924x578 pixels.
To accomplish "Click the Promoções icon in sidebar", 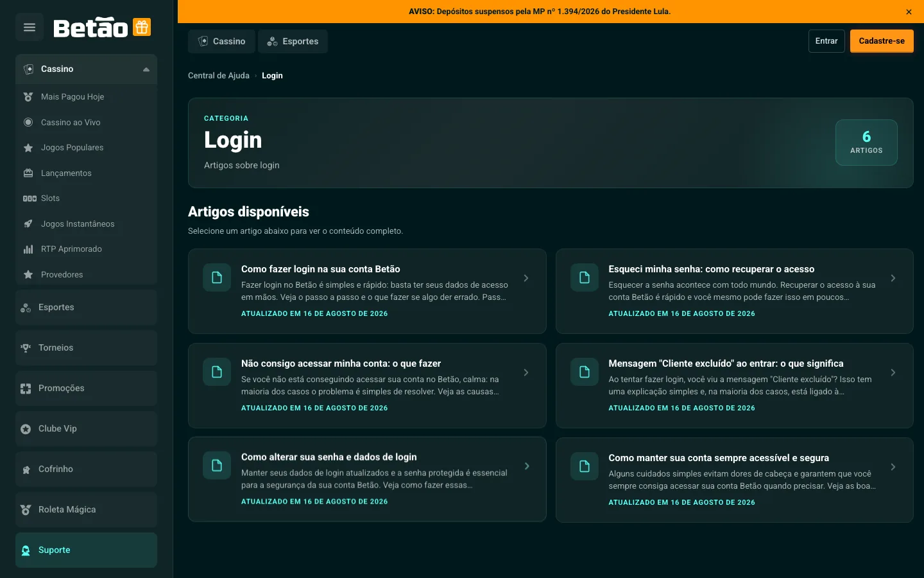I will point(26,389).
